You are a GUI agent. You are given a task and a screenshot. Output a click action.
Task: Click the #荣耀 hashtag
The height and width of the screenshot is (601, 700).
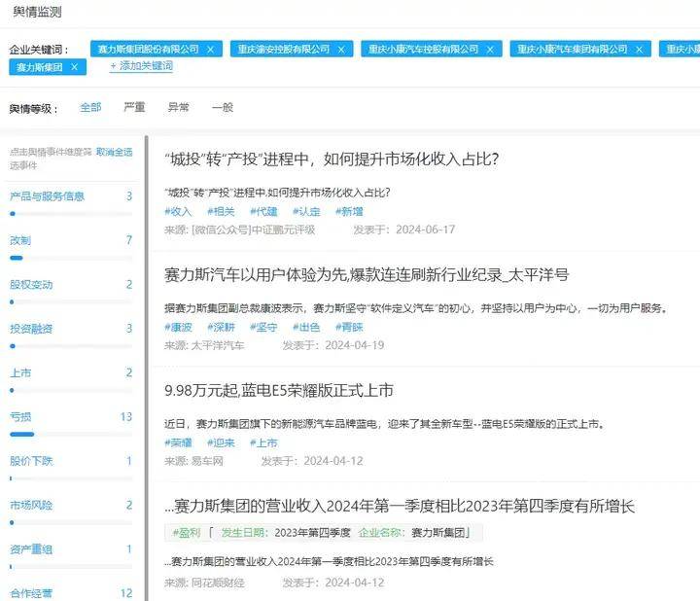click(178, 442)
